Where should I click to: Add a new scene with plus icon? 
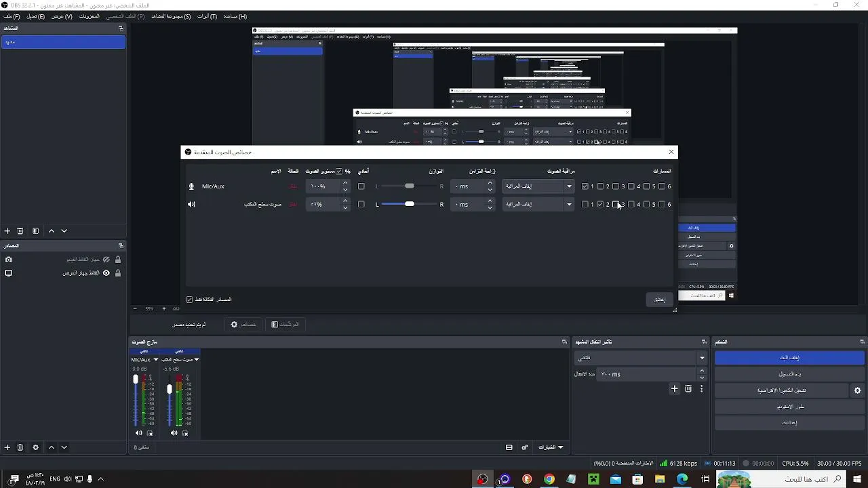7,231
